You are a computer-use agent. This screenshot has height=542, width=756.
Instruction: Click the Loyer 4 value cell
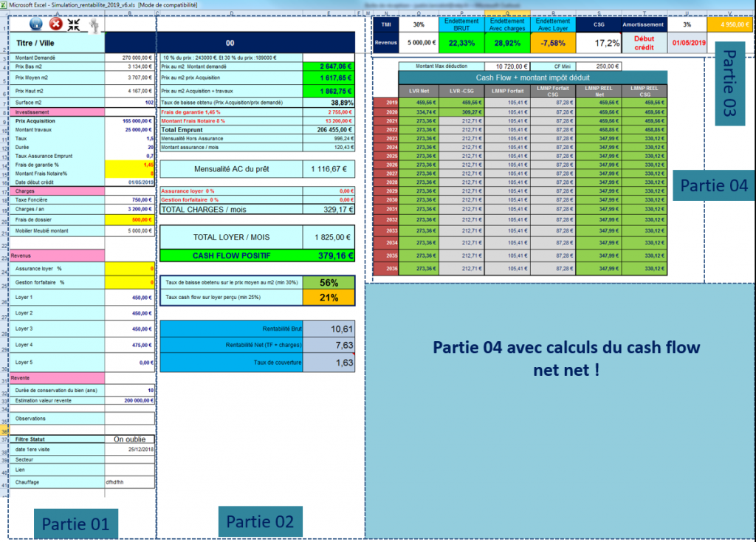(x=129, y=344)
